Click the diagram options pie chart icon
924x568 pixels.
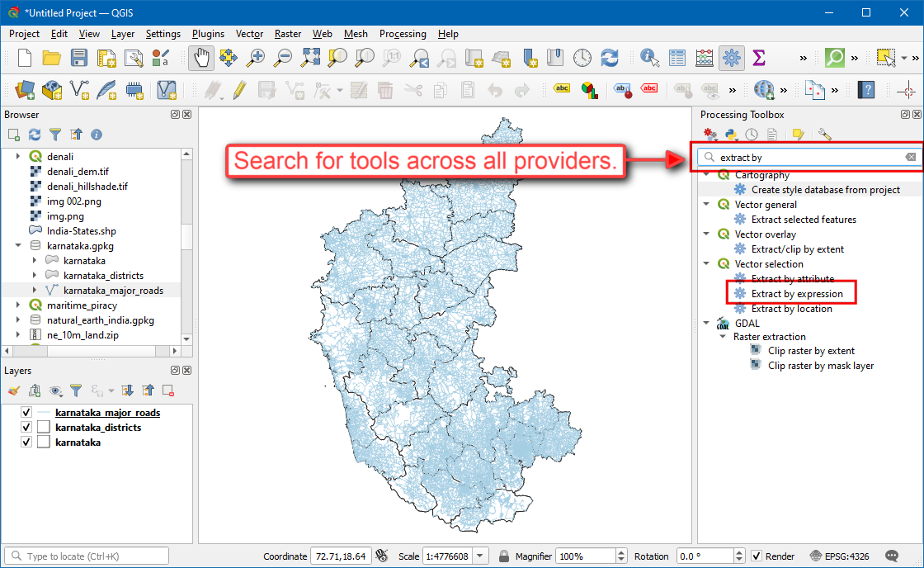coord(589,90)
